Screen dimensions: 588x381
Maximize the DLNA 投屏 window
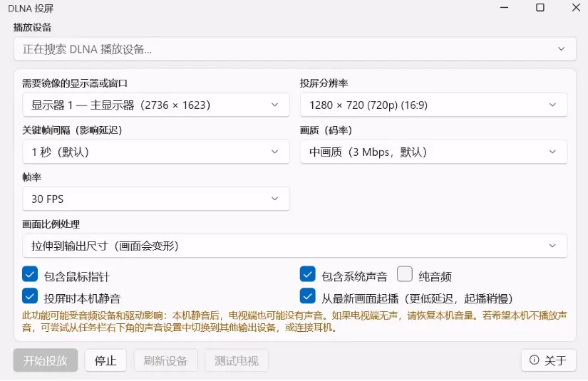pyautogui.click(x=540, y=8)
